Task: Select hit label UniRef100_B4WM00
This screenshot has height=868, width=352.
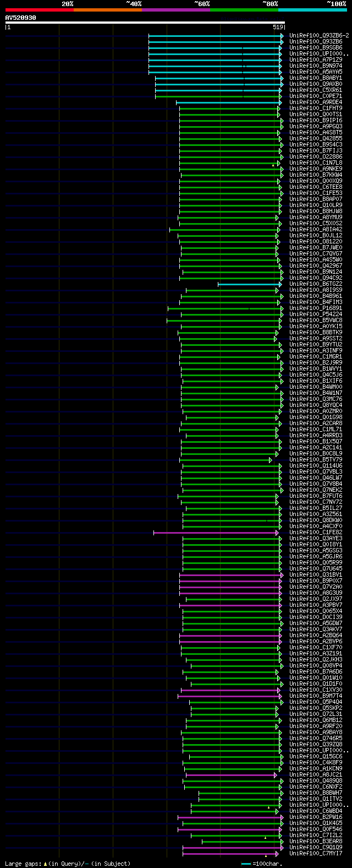Action: coord(316,387)
